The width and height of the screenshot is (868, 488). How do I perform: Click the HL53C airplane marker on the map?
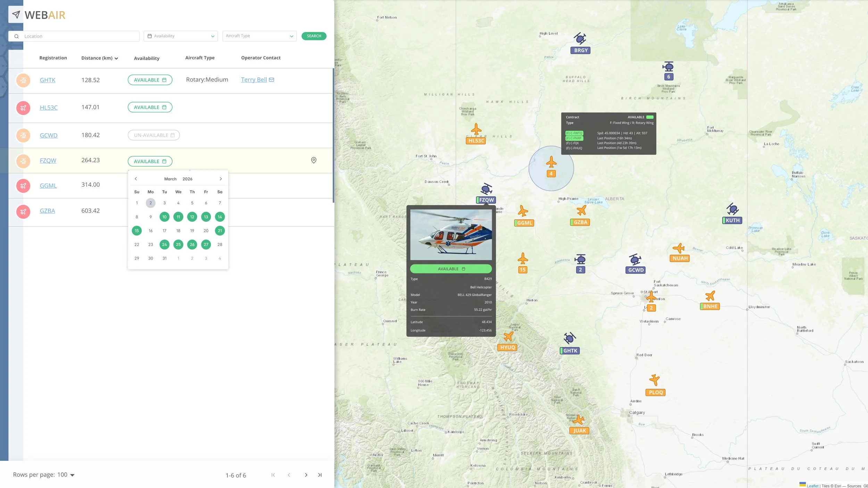click(476, 130)
